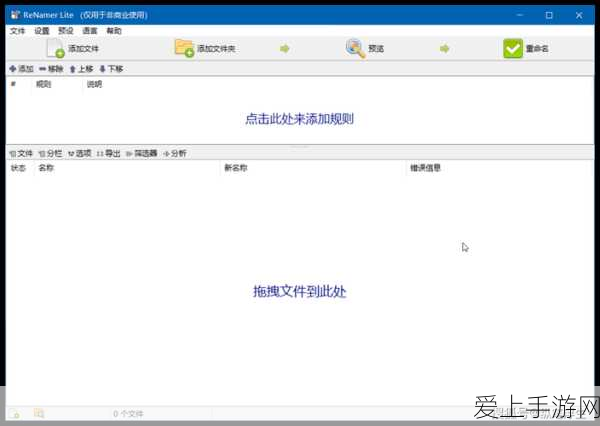This screenshot has height=426, width=600.
Task: Click the 预览 (Preview) magnifier icon
Action: click(x=355, y=48)
